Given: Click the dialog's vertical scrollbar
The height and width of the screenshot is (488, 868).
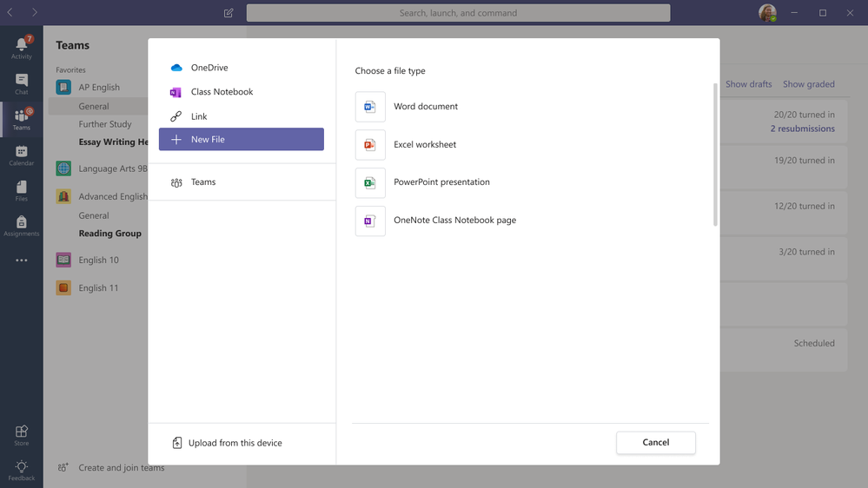Looking at the screenshot, I should pyautogui.click(x=715, y=155).
